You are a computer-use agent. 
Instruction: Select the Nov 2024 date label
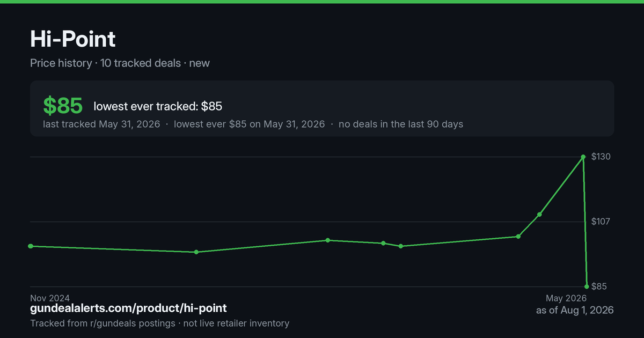(50, 298)
